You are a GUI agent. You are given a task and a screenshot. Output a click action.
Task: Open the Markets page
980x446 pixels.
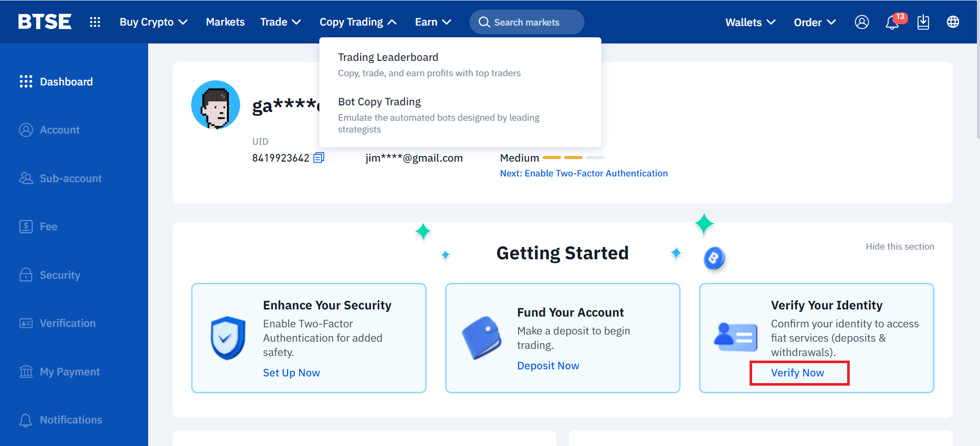point(225,22)
